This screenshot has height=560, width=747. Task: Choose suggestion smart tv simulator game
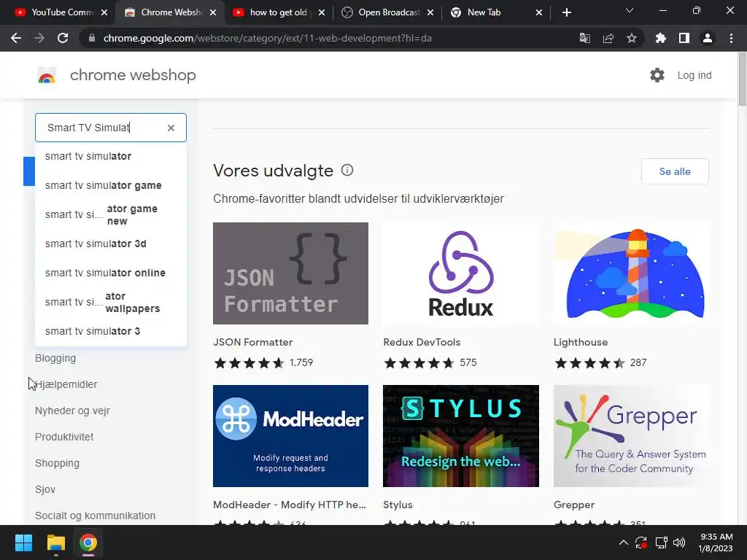tap(111, 185)
